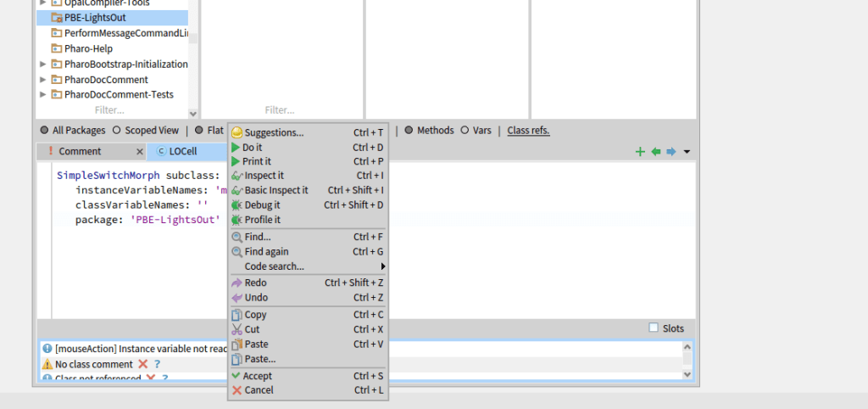Select the Scoped View radio button
Image resolution: width=868 pixels, height=409 pixels.
point(118,131)
